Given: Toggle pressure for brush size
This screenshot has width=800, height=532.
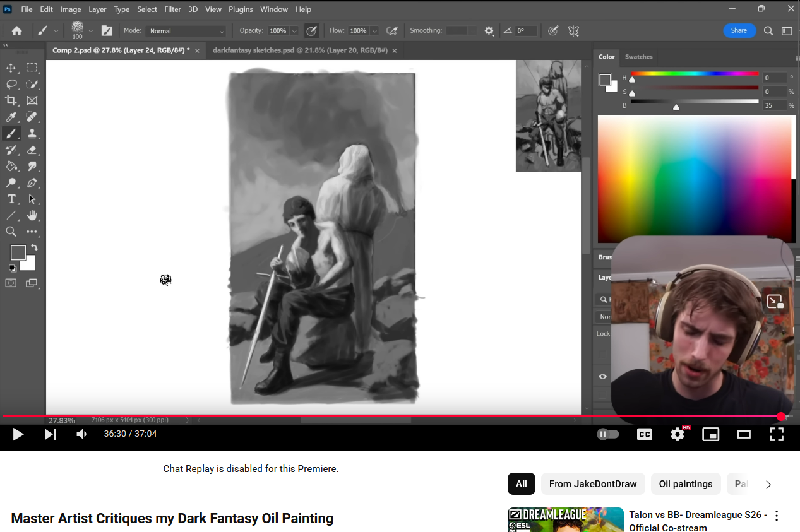Looking at the screenshot, I should (x=553, y=30).
